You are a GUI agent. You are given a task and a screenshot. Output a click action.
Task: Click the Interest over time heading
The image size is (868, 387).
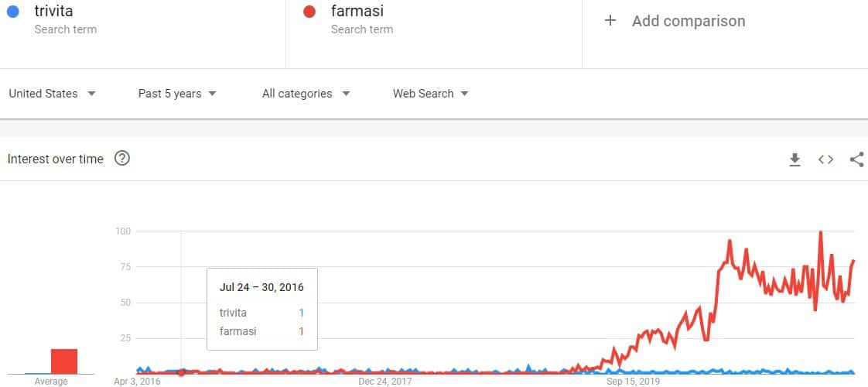click(56, 159)
